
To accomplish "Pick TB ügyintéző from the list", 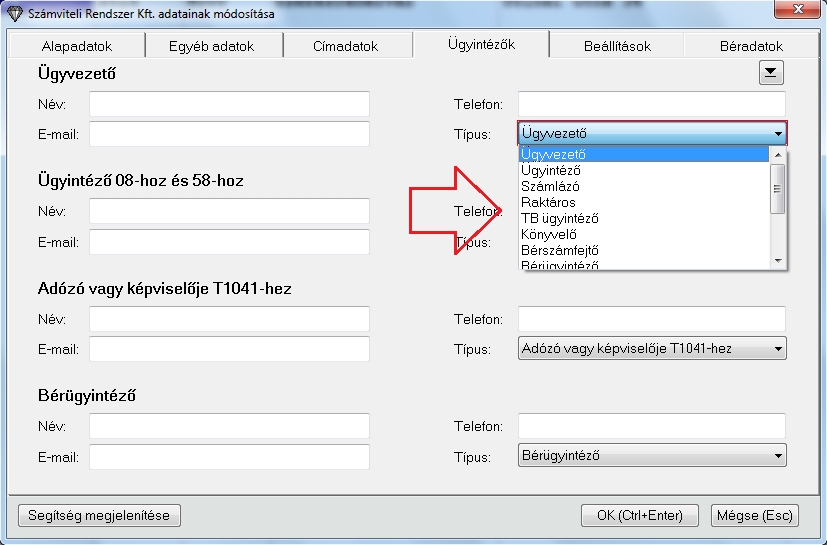I will (x=559, y=218).
